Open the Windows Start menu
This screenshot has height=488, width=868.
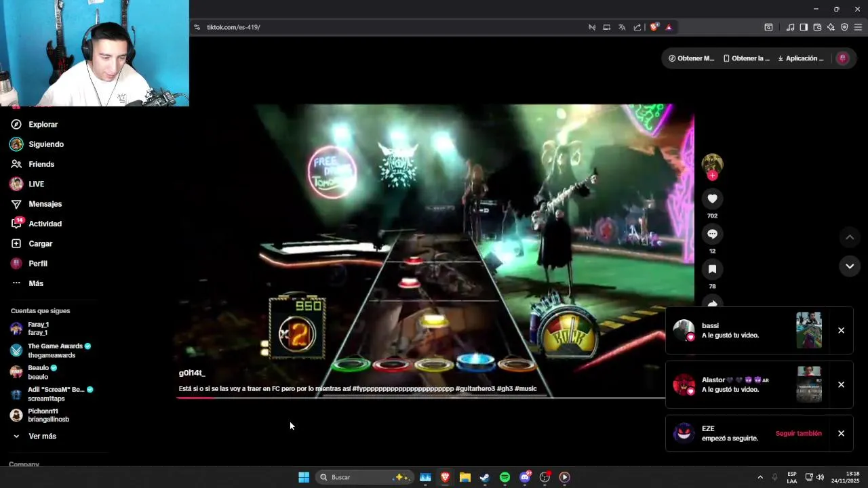click(304, 477)
